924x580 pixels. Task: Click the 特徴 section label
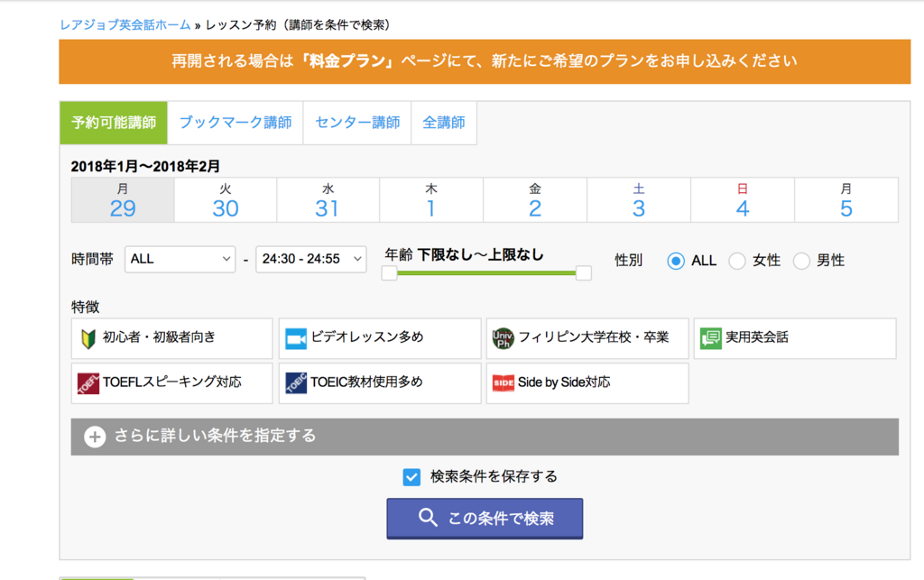[x=86, y=307]
